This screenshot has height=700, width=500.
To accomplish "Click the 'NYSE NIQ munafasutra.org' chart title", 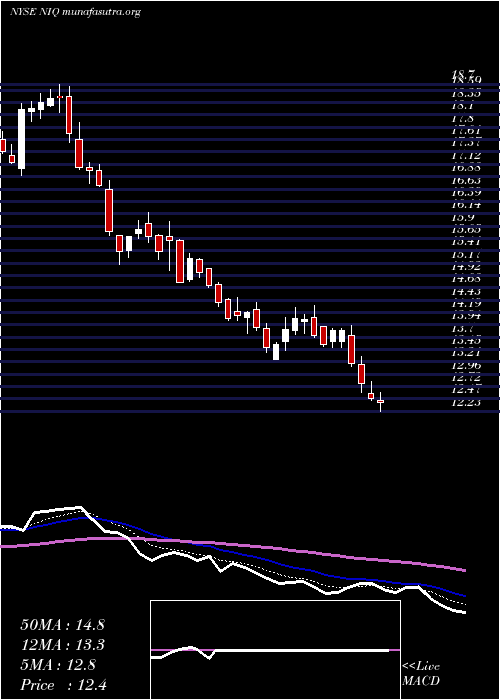I will tap(75, 12).
